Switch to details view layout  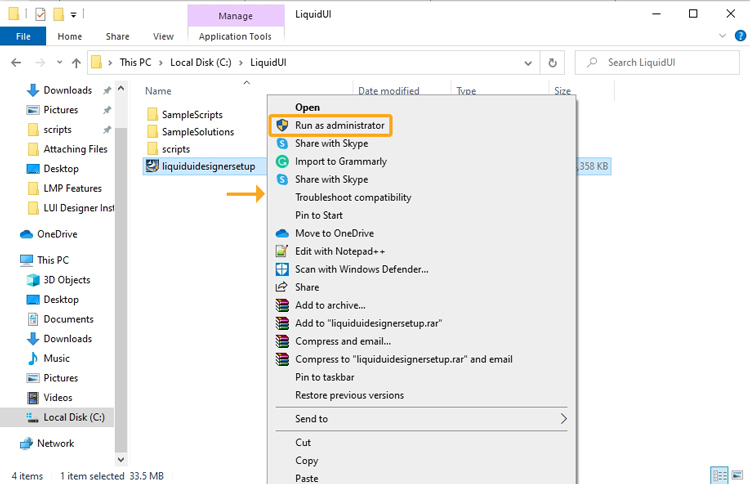(720, 475)
